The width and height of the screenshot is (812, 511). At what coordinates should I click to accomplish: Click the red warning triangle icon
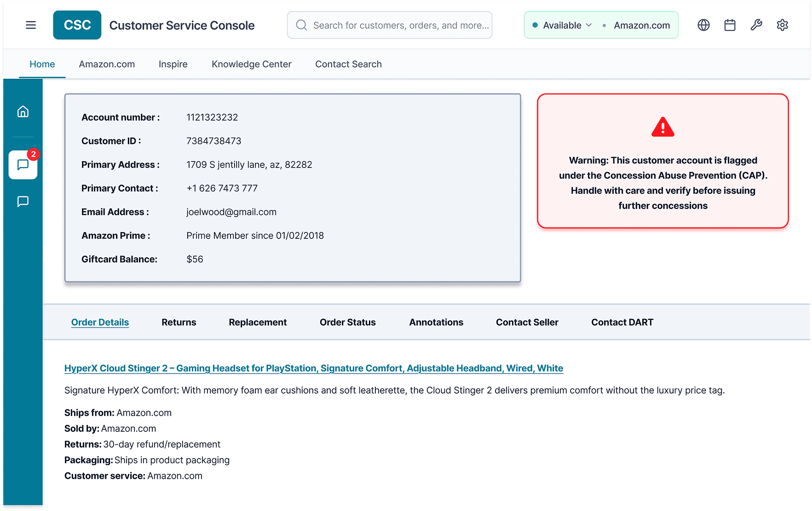point(663,127)
